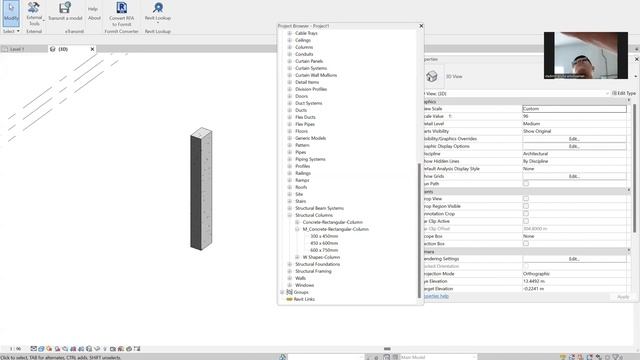Select the 450 x 600mm column type
Viewport: 640px width, 360px height.
coord(324,243)
